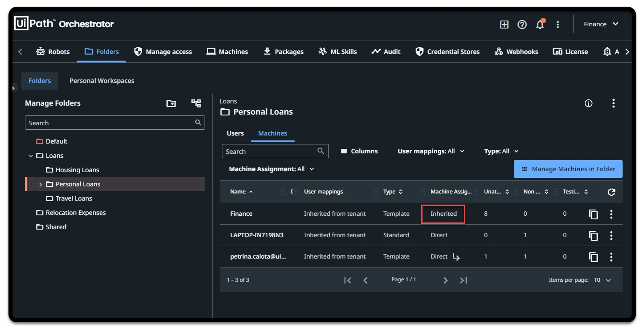Click the add new folder icon

pos(171,103)
